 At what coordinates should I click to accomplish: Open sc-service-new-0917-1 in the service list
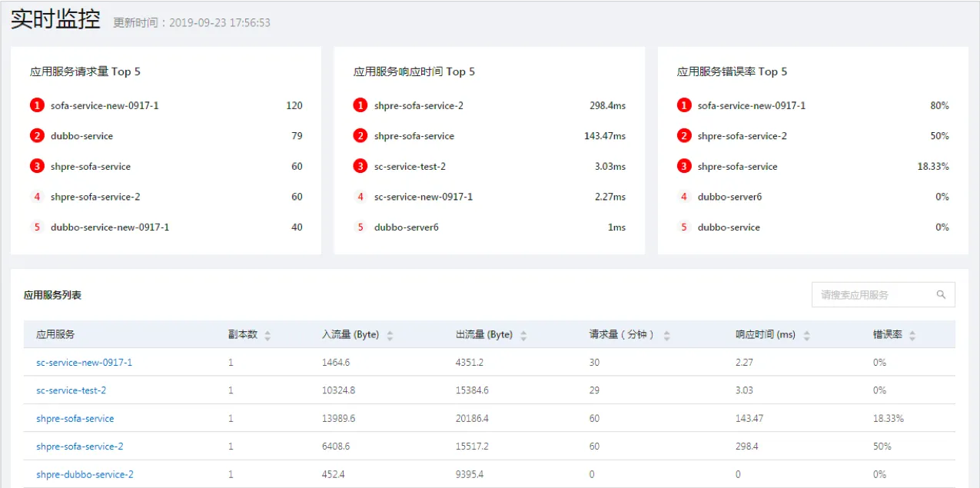pyautogui.click(x=84, y=362)
